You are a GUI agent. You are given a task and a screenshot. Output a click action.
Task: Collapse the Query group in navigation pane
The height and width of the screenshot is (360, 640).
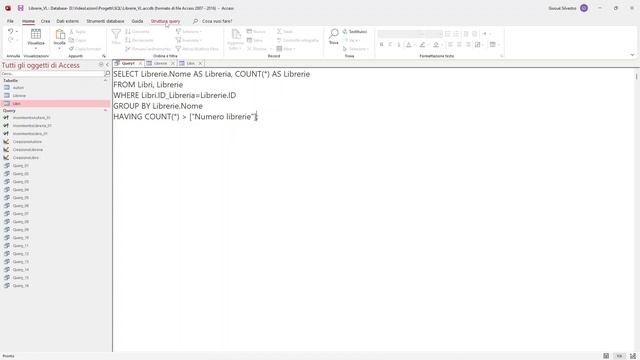click(x=105, y=111)
